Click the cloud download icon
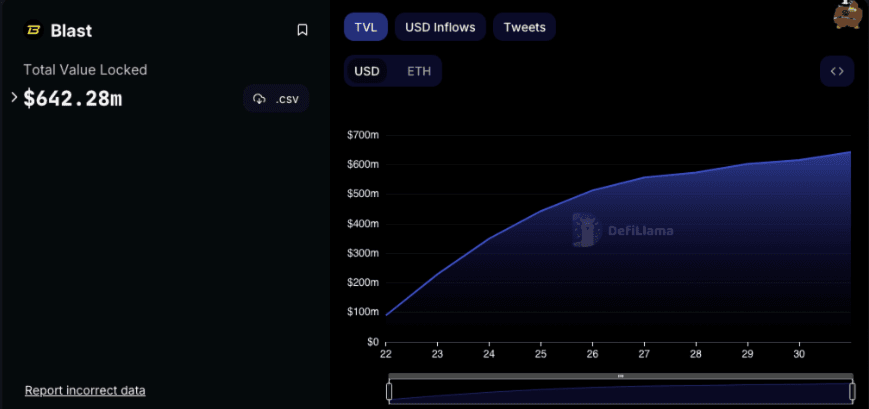 click(260, 98)
